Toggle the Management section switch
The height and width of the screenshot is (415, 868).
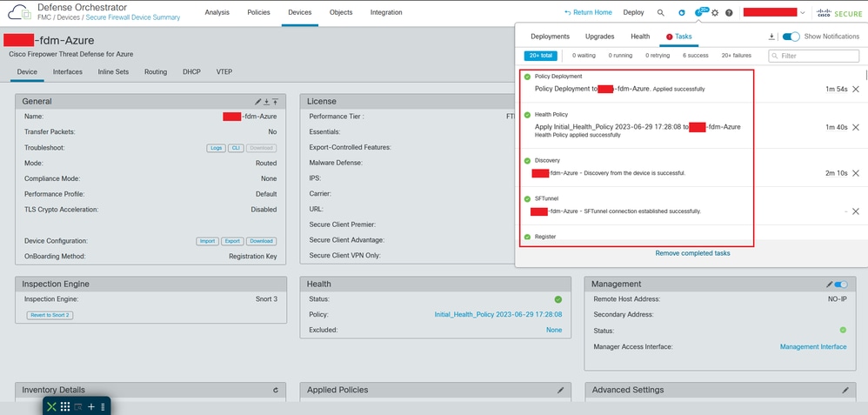click(841, 284)
